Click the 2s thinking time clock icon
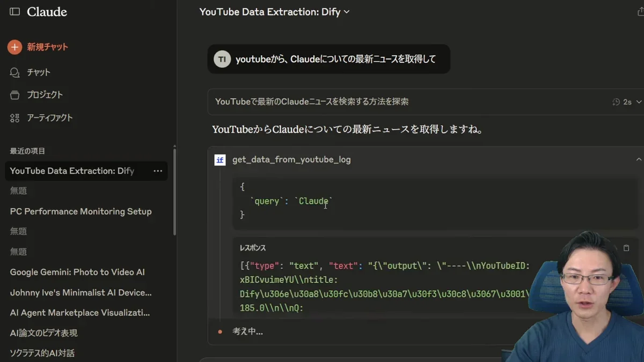This screenshot has width=644, height=362. tap(616, 102)
